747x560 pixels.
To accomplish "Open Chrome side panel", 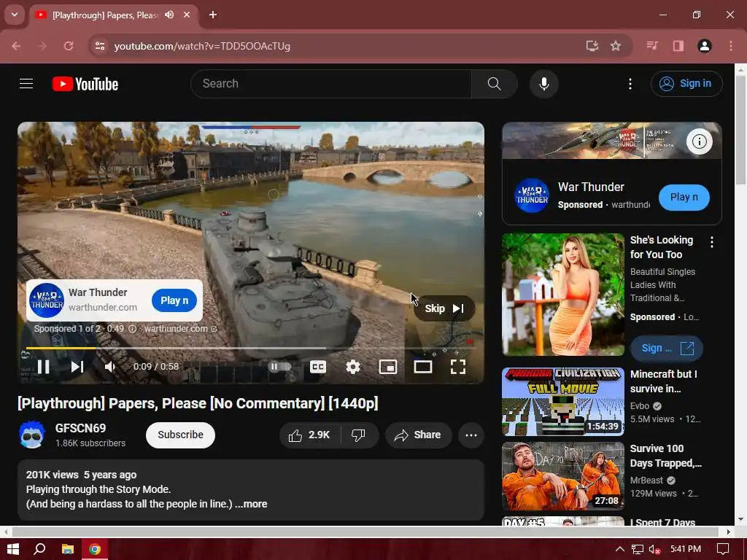I will pos(678,46).
